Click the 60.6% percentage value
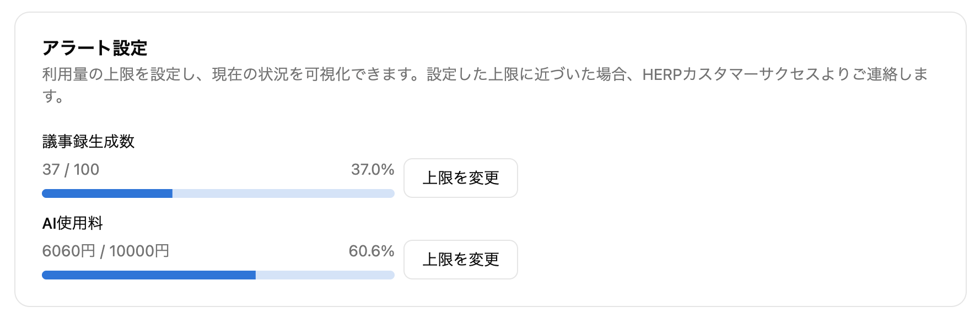Image resolution: width=980 pixels, height=323 pixels. click(371, 251)
